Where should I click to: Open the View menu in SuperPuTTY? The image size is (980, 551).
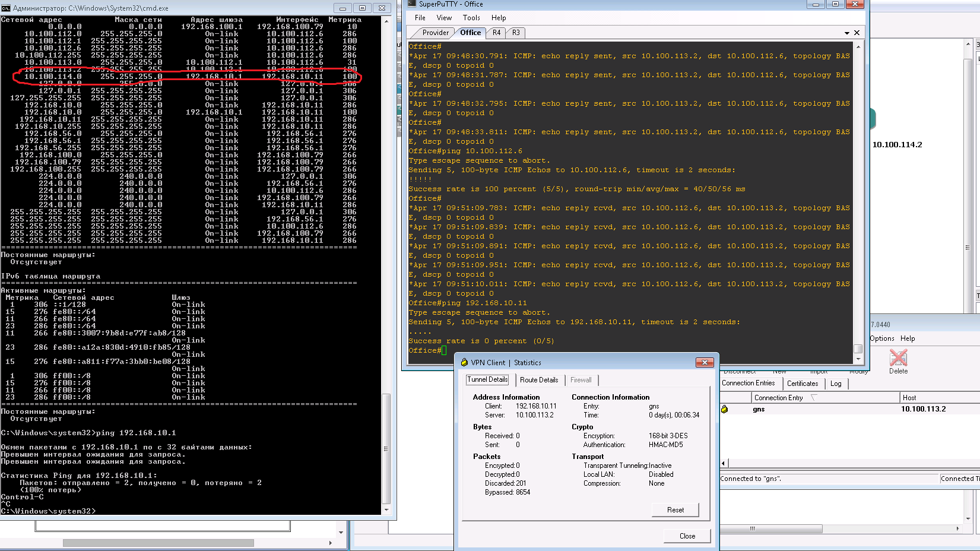444,18
